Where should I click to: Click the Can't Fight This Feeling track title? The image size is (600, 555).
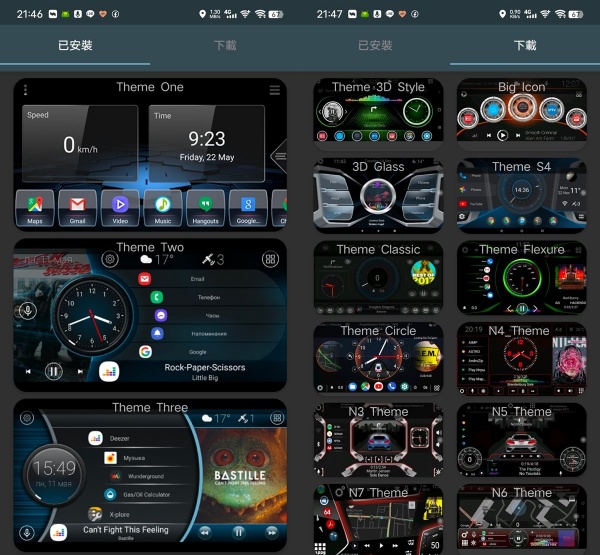[126, 530]
